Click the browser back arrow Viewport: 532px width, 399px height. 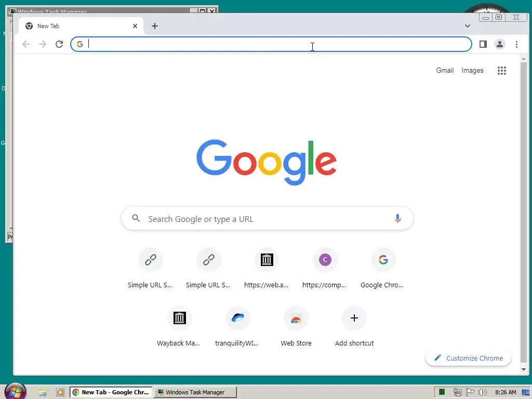[26, 44]
